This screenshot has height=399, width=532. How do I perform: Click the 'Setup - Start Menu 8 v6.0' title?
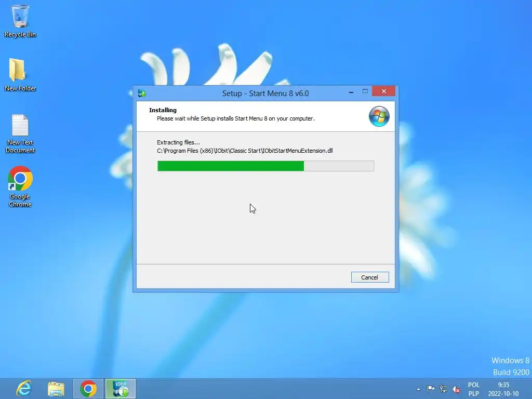(x=265, y=94)
